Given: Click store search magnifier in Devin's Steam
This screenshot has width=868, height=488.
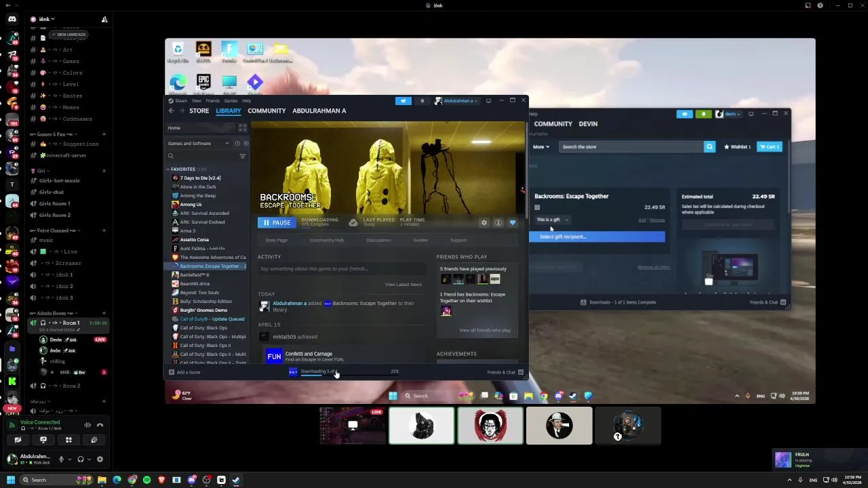Looking at the screenshot, I should tap(709, 146).
